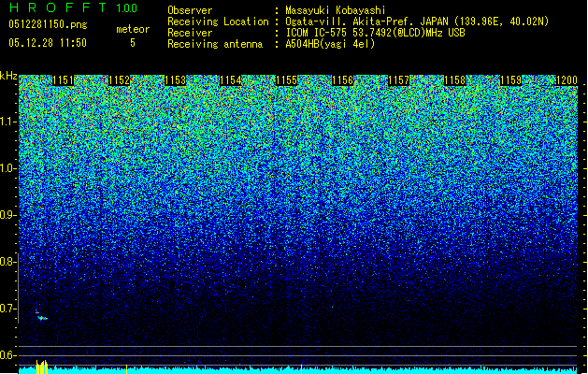Viewport: 588px width, 374px height.
Task: Click the 1200 time marker
Action: coord(566,80)
